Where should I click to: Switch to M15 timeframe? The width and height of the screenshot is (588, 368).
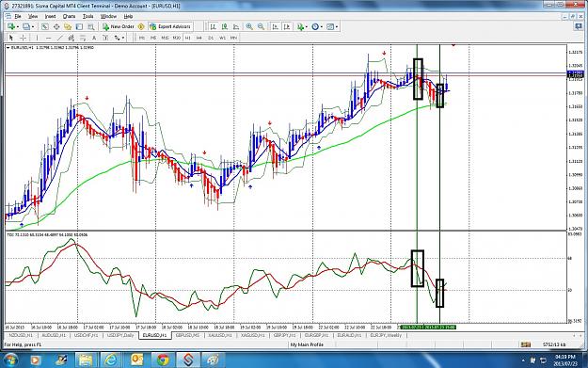[x=165, y=38]
